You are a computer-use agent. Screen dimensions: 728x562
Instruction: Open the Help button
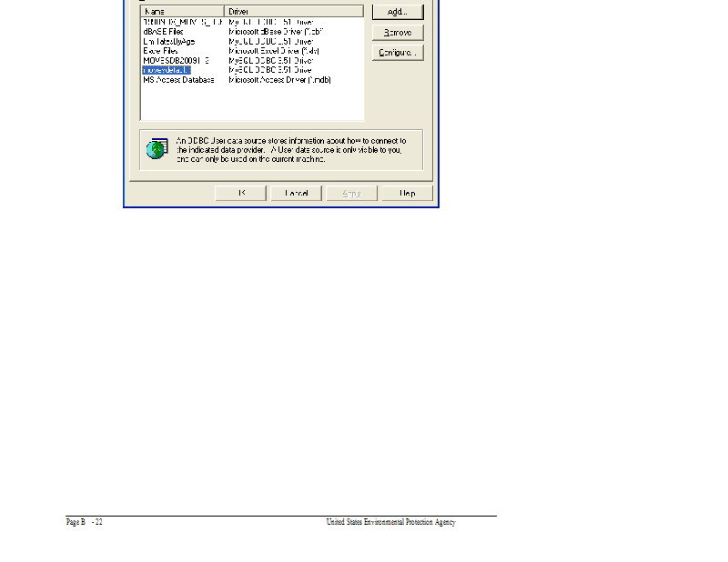(x=407, y=193)
